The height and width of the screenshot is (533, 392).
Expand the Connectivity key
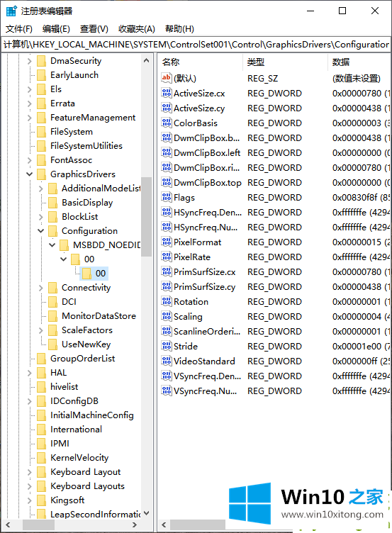click(41, 288)
